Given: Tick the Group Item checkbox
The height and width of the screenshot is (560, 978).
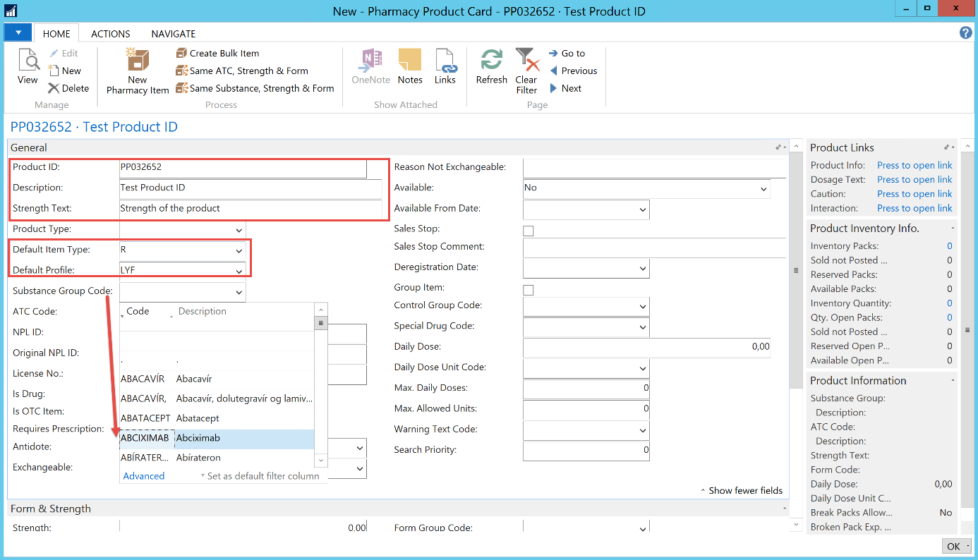Looking at the screenshot, I should click(528, 289).
